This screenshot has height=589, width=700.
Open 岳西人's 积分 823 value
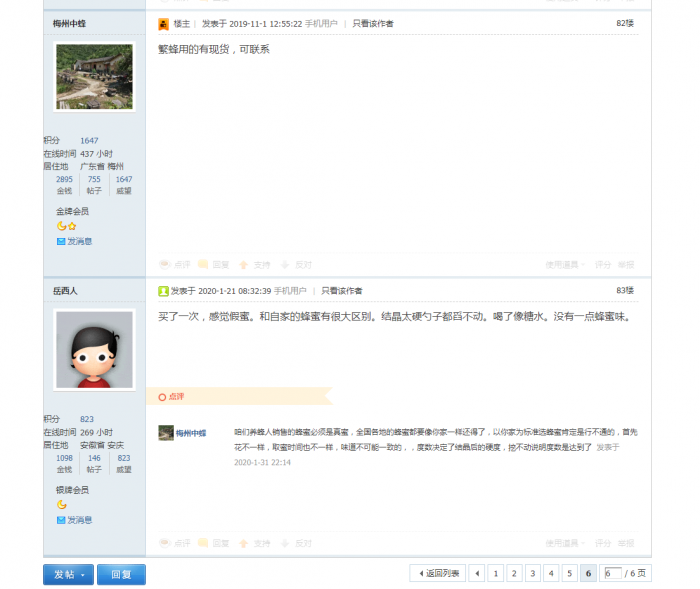87,419
